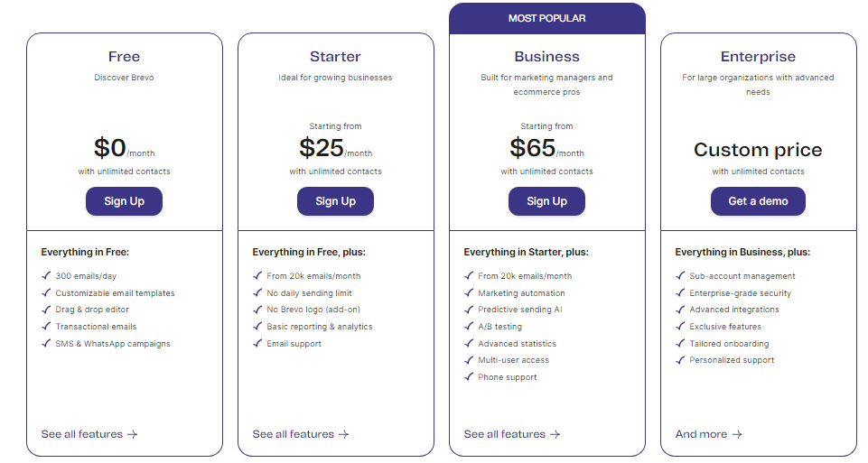Screen dimensions: 868x463
Task: Click arrow icon next to Business's See all features
Action: click(x=555, y=435)
